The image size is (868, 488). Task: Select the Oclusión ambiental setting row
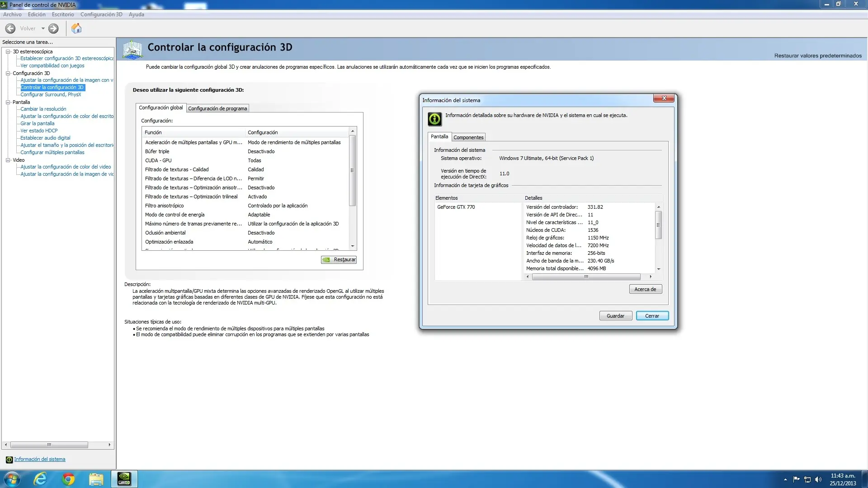(246, 233)
